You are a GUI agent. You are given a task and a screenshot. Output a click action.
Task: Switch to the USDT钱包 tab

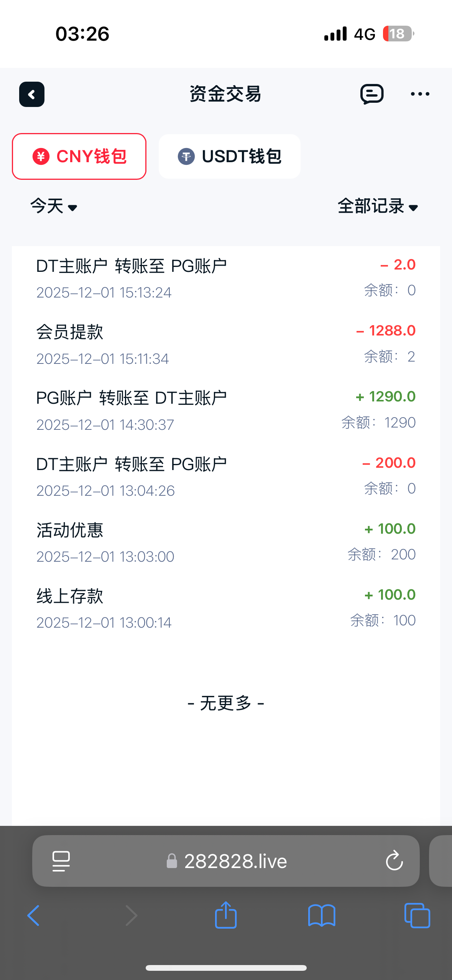coord(230,156)
